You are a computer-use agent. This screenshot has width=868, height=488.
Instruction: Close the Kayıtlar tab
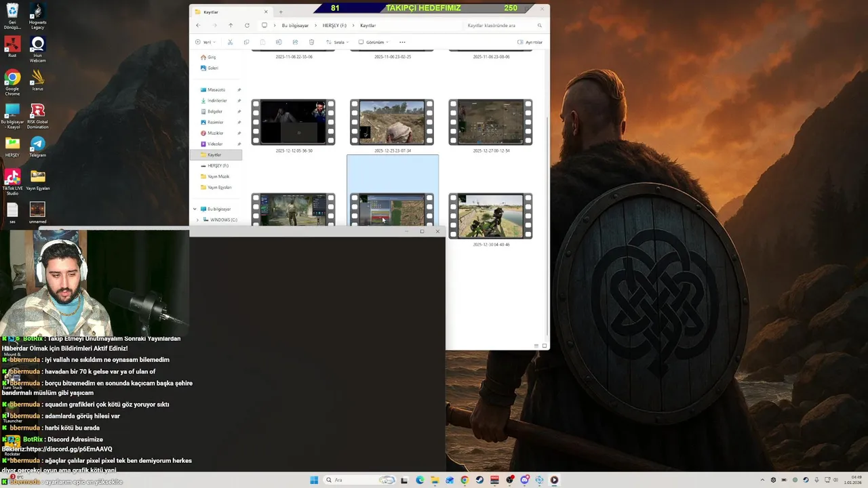coord(266,12)
